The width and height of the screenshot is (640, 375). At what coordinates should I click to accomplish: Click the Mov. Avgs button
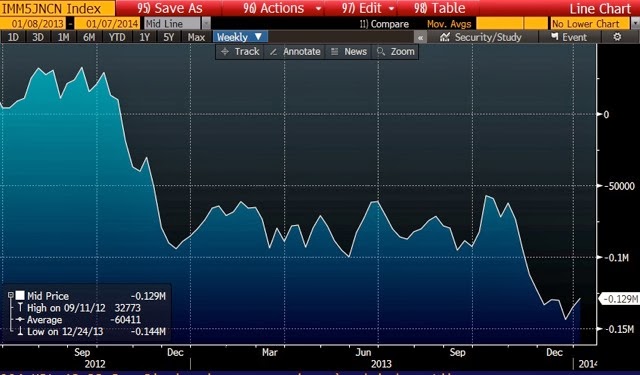(x=449, y=24)
